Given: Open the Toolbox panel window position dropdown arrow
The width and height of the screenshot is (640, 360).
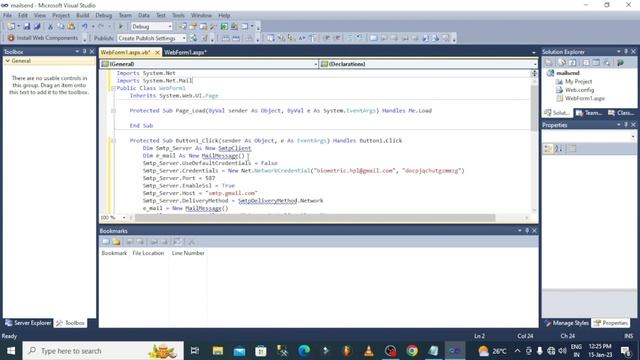Looking at the screenshot, I should [77, 51].
